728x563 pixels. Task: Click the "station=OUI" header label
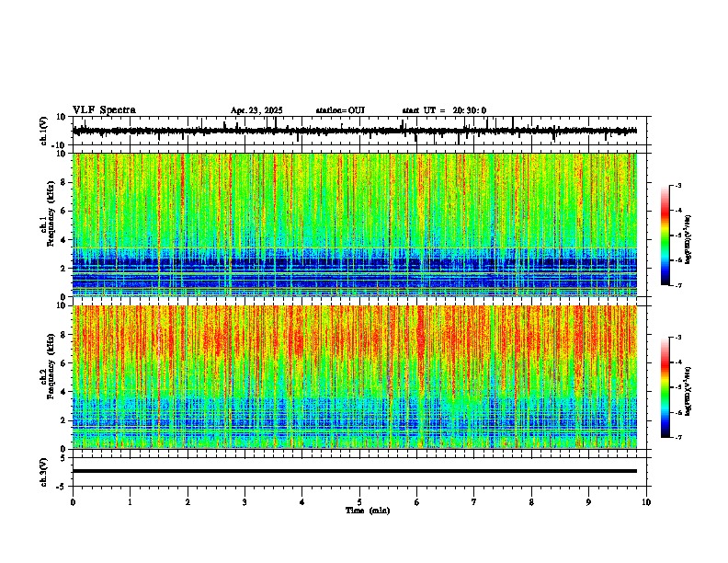click(340, 110)
